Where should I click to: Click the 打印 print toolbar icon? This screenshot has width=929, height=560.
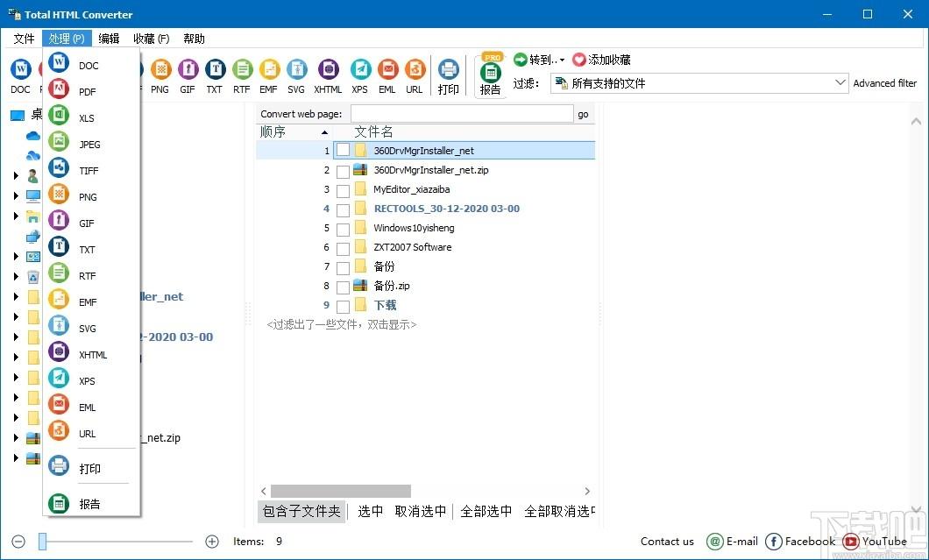click(x=449, y=77)
